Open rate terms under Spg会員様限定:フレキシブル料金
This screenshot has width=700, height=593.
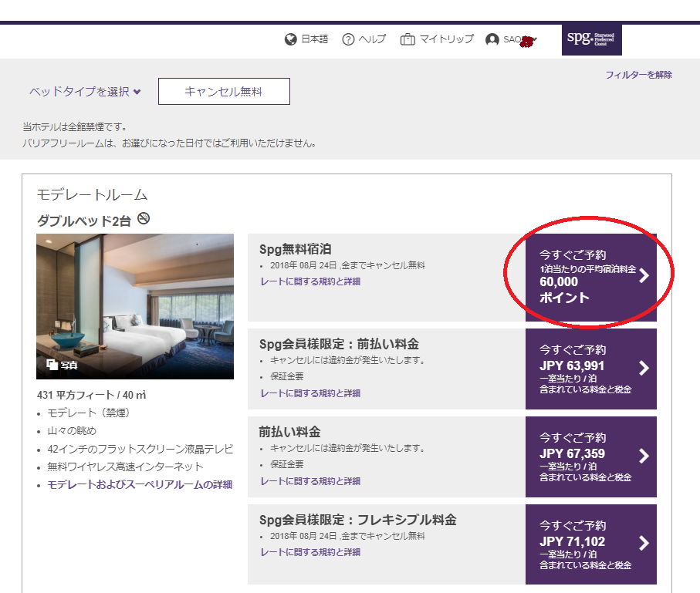310,552
